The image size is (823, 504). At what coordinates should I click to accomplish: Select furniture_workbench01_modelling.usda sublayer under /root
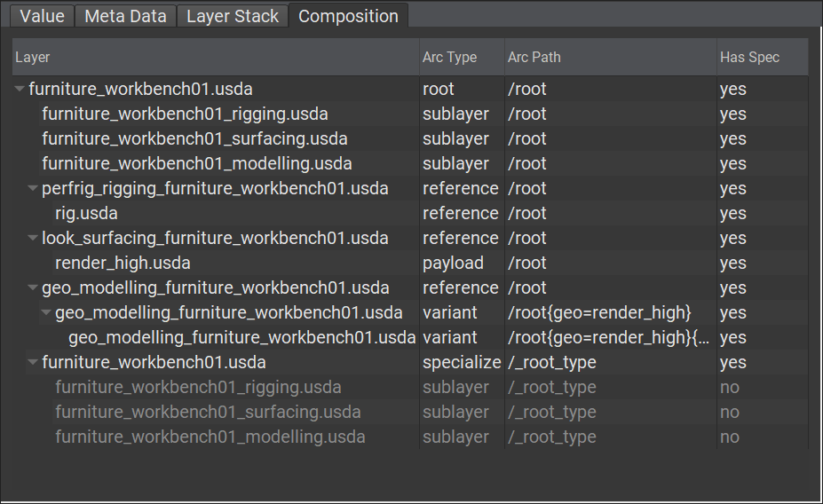(x=196, y=163)
